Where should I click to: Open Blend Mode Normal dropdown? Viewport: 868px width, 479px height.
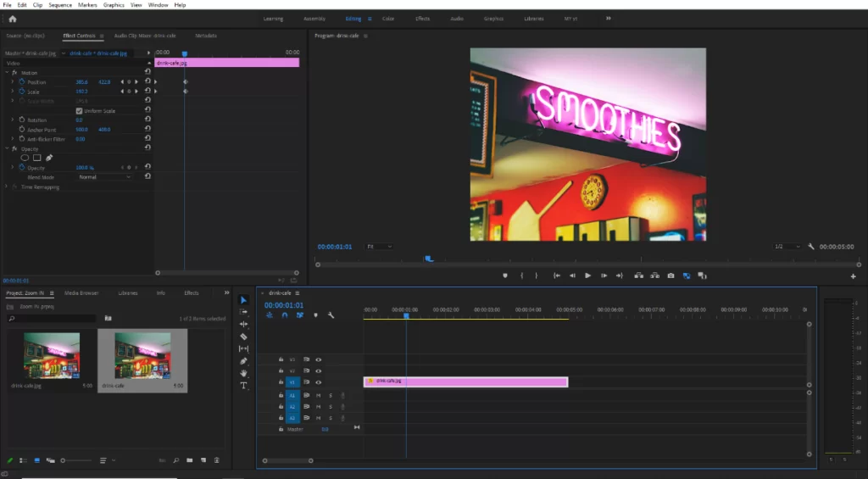[104, 177]
